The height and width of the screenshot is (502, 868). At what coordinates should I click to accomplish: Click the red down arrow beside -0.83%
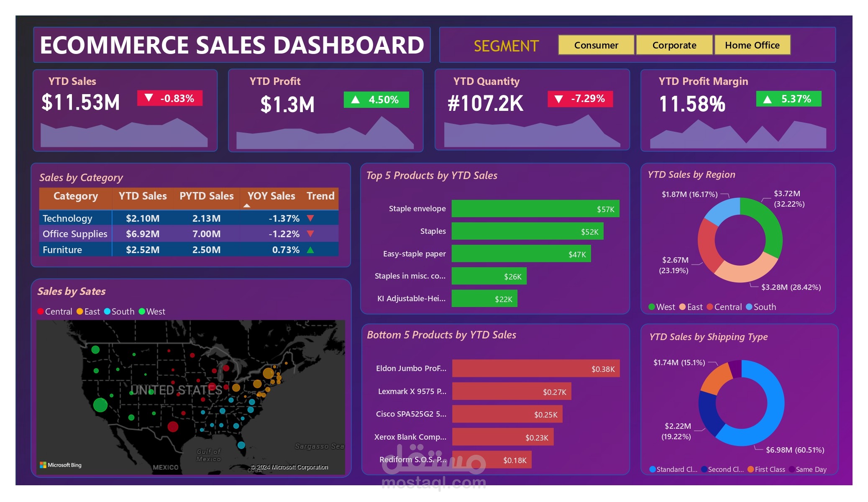pyautogui.click(x=149, y=98)
